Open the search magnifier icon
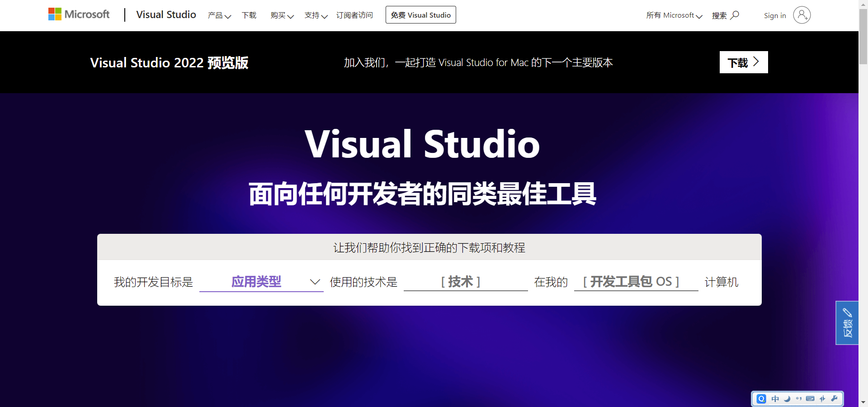The height and width of the screenshot is (407, 868). point(735,15)
